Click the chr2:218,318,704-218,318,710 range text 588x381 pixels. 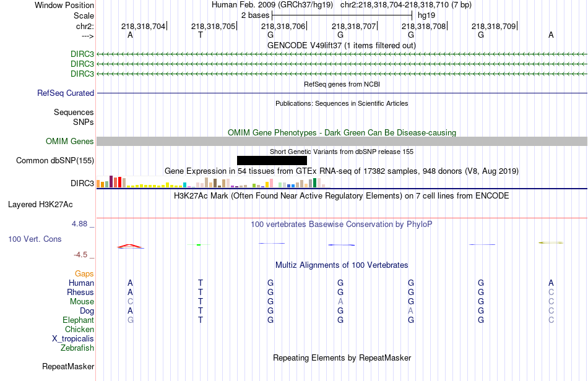pos(406,5)
